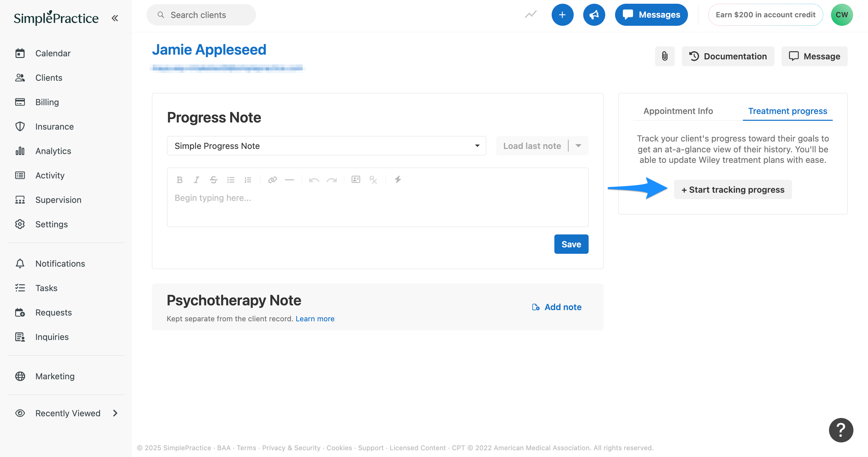
Task: Click Add note for Psychotherapy Note
Action: (557, 307)
